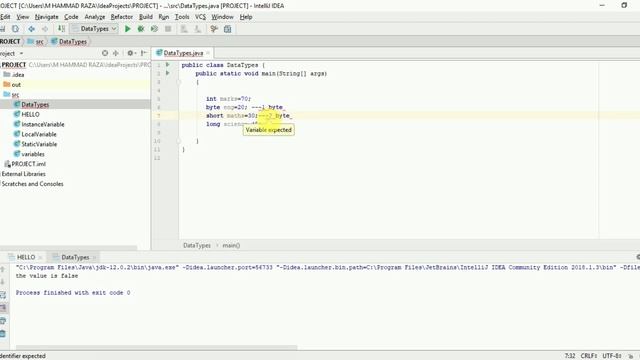The image size is (640, 360).
Task: Click the Stop square icon in toolbar
Action: tap(168, 29)
